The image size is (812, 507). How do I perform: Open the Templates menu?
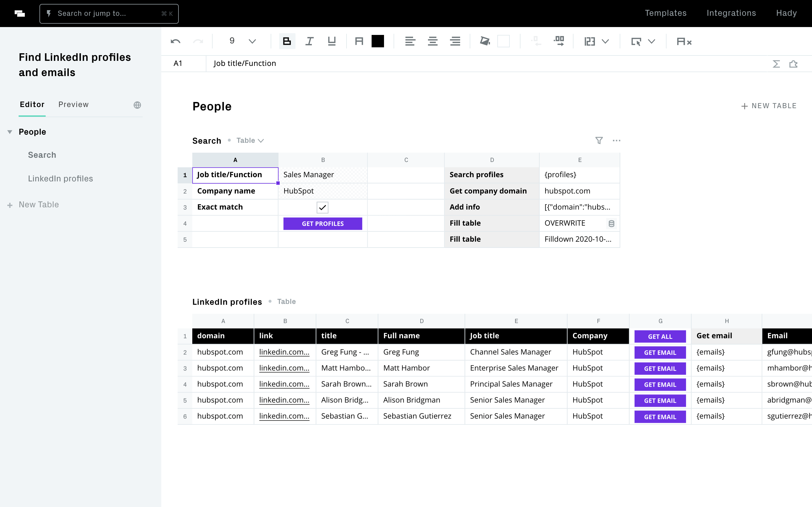click(x=666, y=13)
